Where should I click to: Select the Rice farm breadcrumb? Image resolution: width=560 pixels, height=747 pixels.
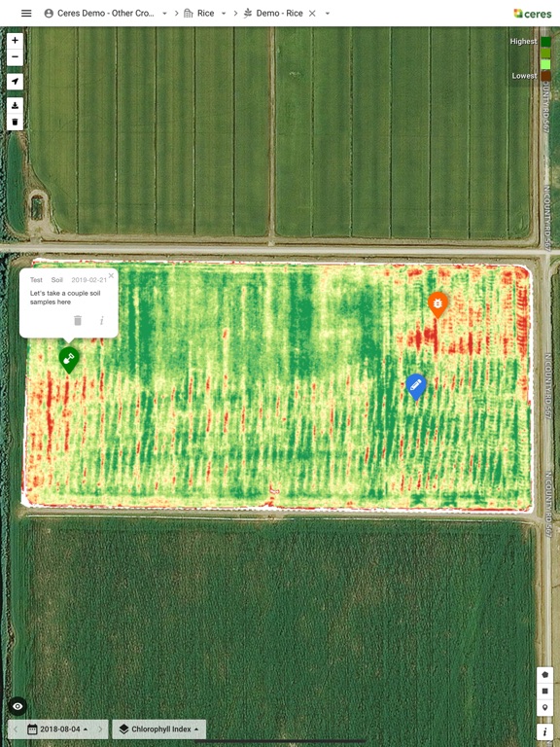[206, 14]
